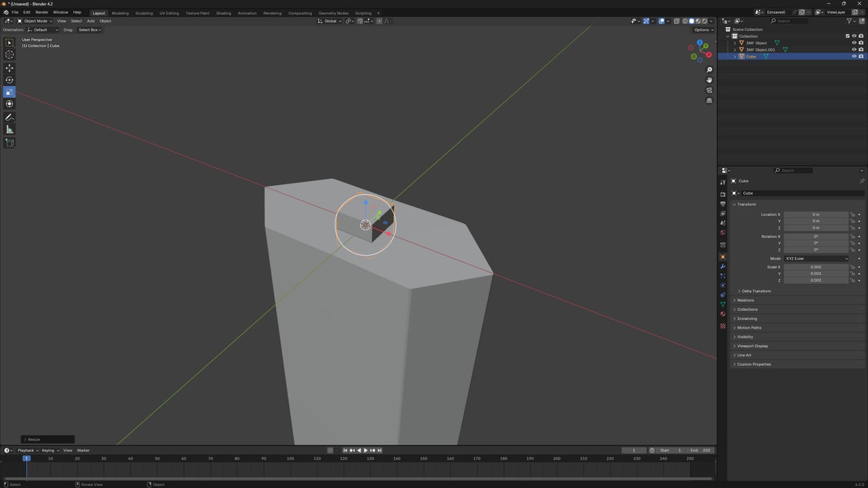Open the Drag Select Box dropdown
Image resolution: width=868 pixels, height=488 pixels.
click(x=90, y=30)
